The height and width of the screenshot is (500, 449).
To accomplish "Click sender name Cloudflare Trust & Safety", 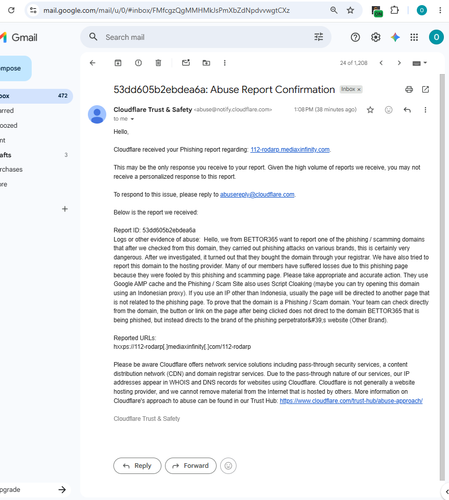I will coord(153,109).
